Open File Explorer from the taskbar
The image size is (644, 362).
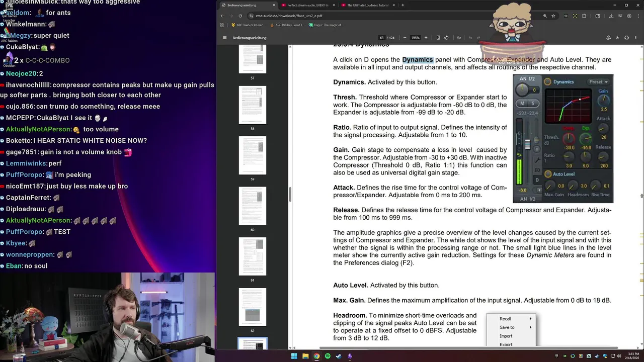[x=305, y=356]
